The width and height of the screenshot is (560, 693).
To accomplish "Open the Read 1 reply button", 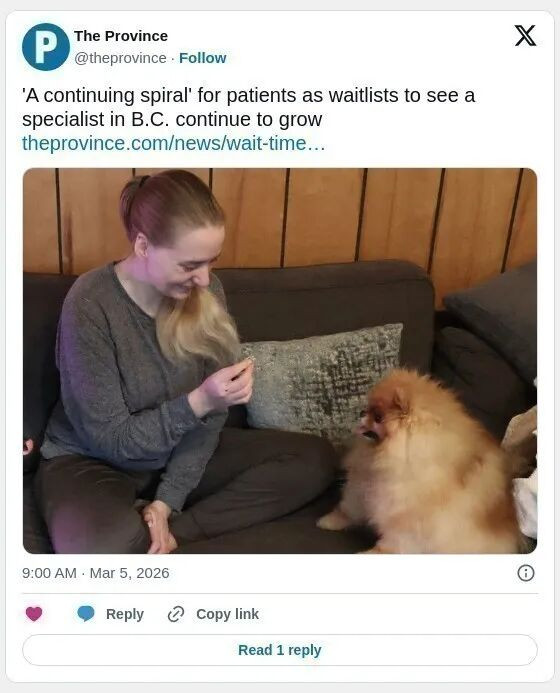I will coord(280,650).
